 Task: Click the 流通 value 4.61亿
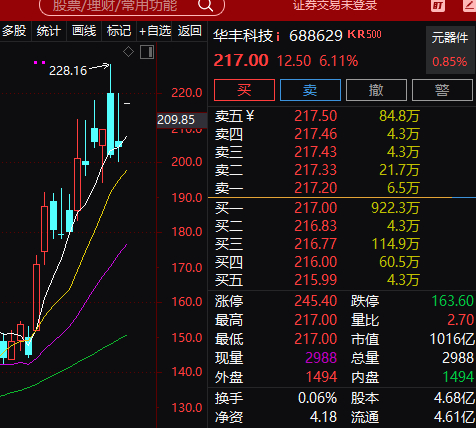pos(454,417)
